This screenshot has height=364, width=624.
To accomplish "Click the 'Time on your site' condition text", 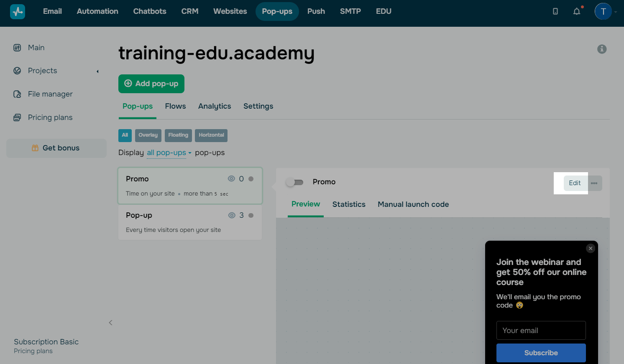I will [x=150, y=193].
